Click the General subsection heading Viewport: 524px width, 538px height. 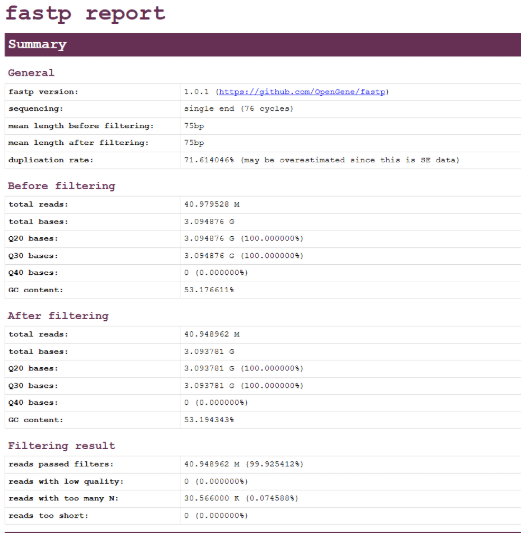pyautogui.click(x=31, y=73)
